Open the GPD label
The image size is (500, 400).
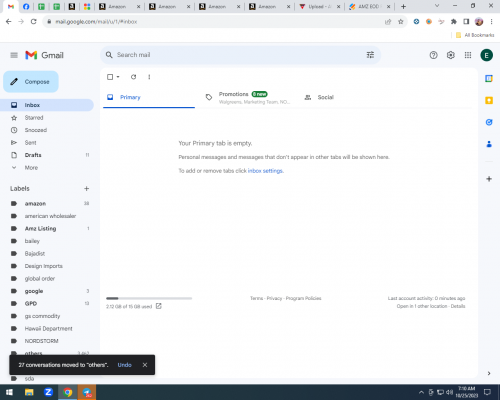pyautogui.click(x=47, y=303)
